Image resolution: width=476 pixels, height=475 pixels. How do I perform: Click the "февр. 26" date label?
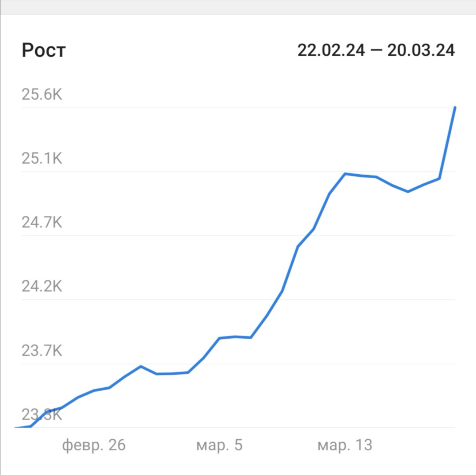(x=94, y=445)
